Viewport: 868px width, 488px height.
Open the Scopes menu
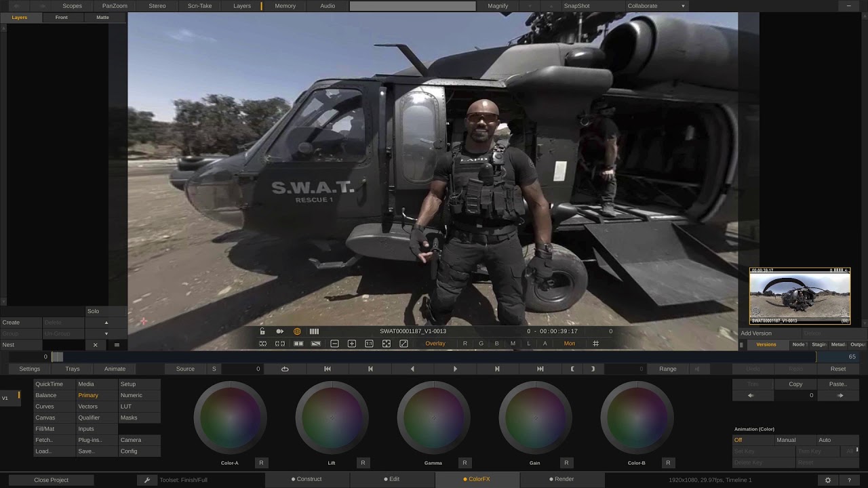click(x=72, y=5)
